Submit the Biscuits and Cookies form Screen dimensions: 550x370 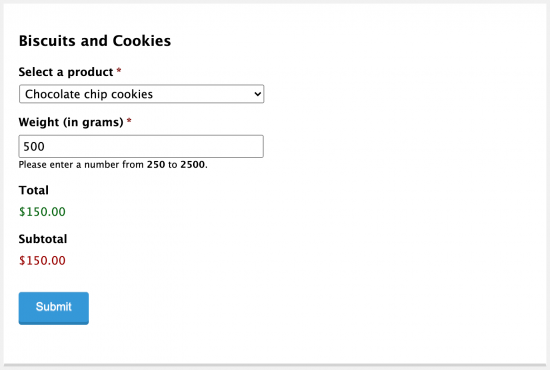point(54,308)
